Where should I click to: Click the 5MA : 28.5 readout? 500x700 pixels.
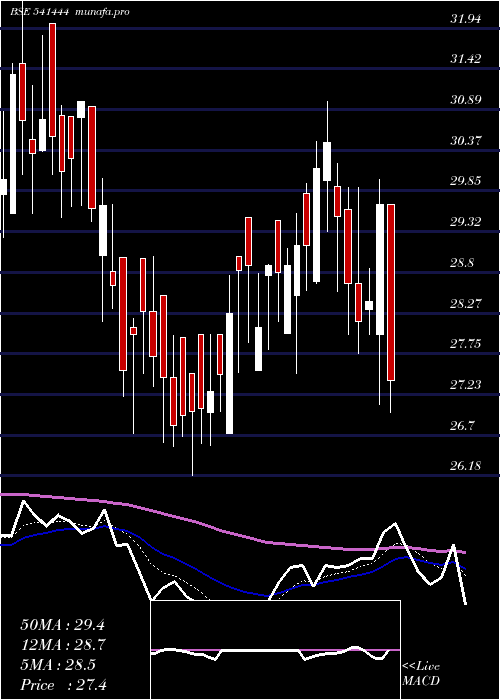[58, 665]
